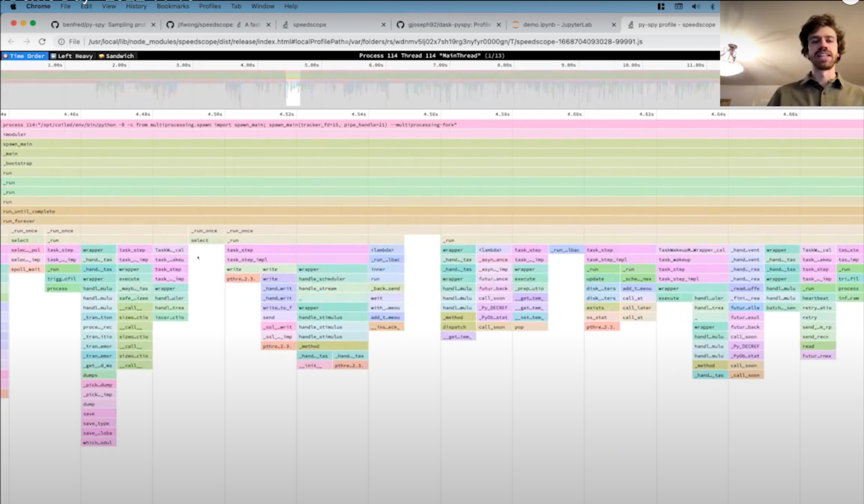Close the benfred/py-spy browser tab
This screenshot has height=504, width=864.
154,24
